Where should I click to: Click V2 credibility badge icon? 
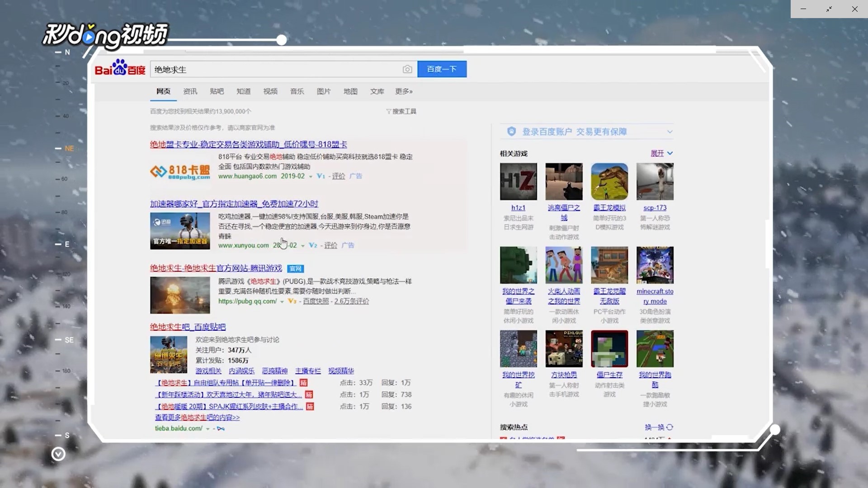[313, 245]
